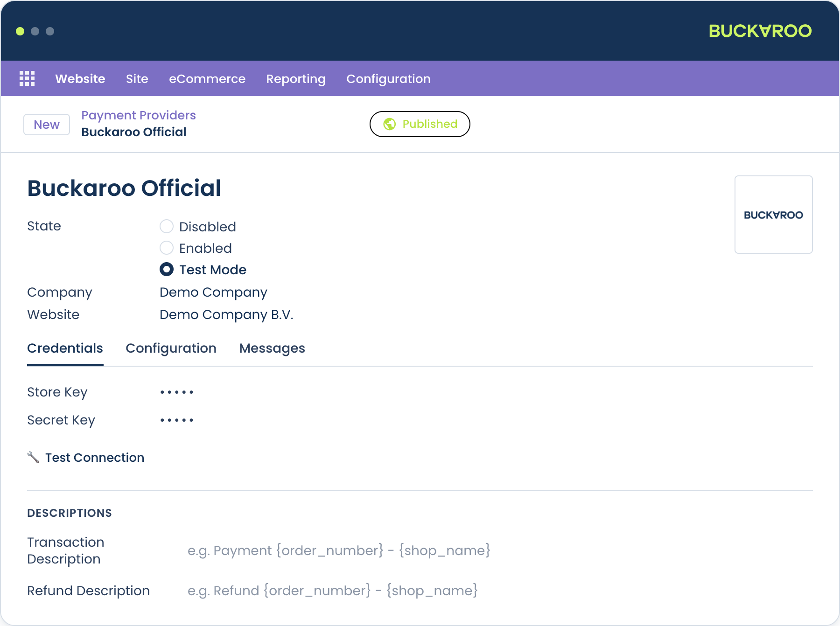Click the Website field value Demo Company B.V.
The image size is (840, 626).
(x=226, y=314)
